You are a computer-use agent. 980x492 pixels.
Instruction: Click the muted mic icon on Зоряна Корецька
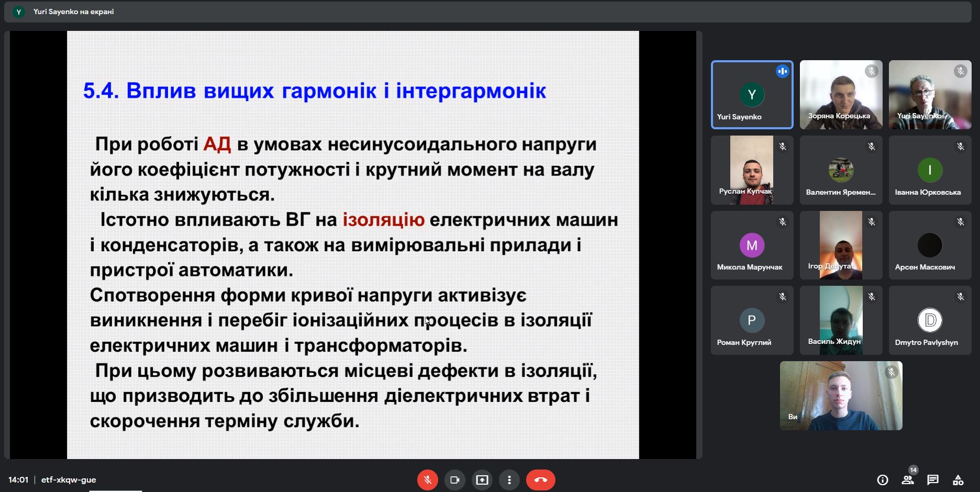871,71
